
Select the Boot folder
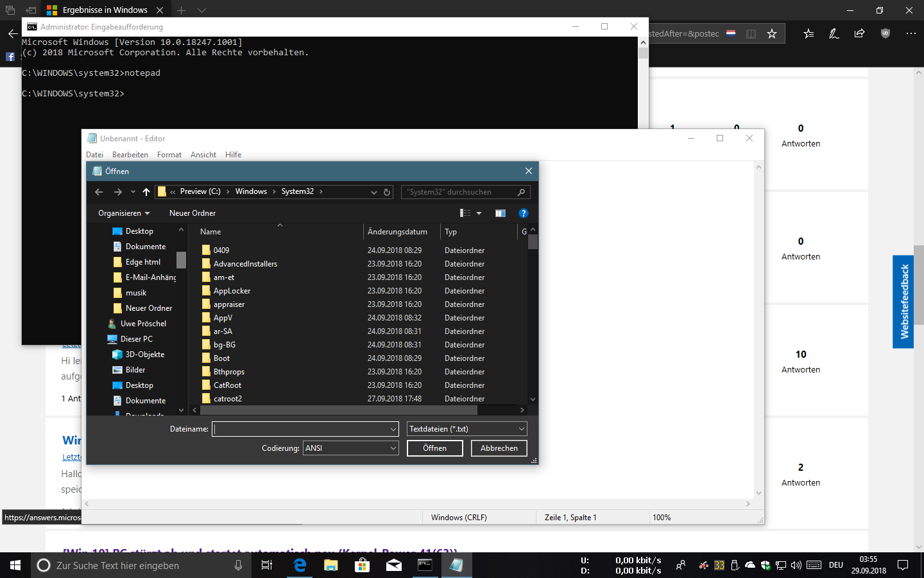[221, 358]
